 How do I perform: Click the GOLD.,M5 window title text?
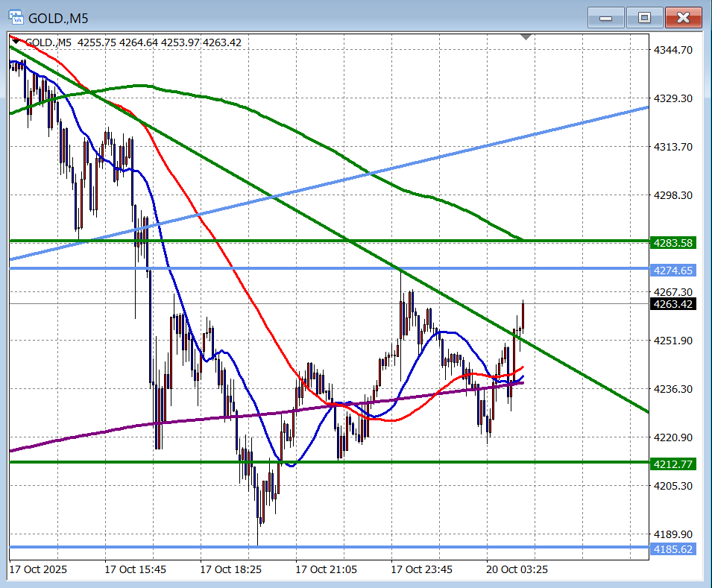pos(63,17)
